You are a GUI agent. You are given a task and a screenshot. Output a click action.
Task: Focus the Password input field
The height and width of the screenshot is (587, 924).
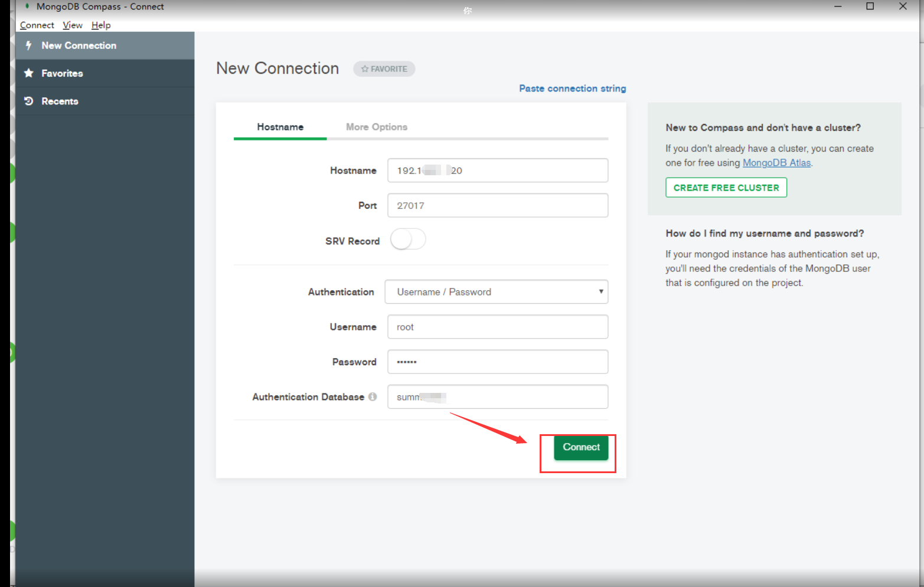coord(498,362)
